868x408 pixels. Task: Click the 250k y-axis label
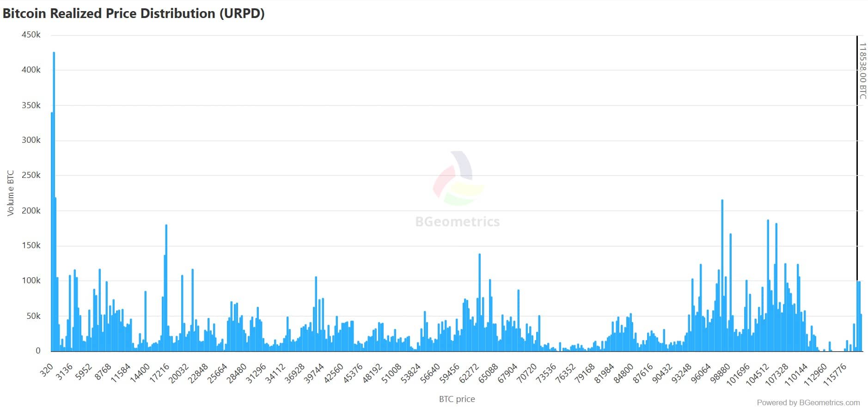[31, 175]
